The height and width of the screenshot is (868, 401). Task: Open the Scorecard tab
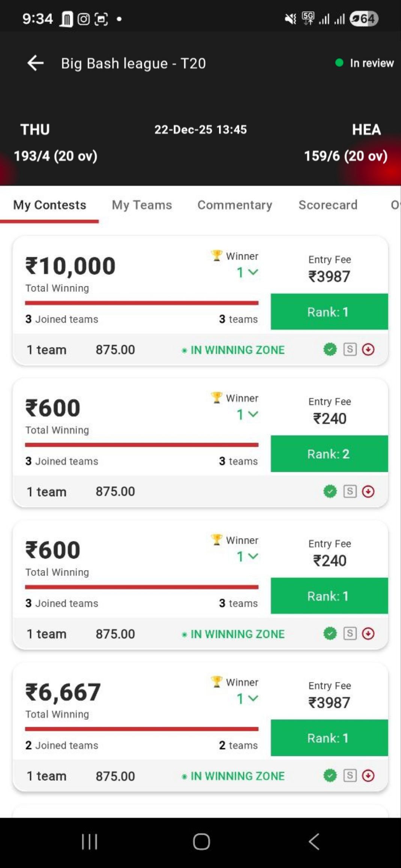[328, 205]
